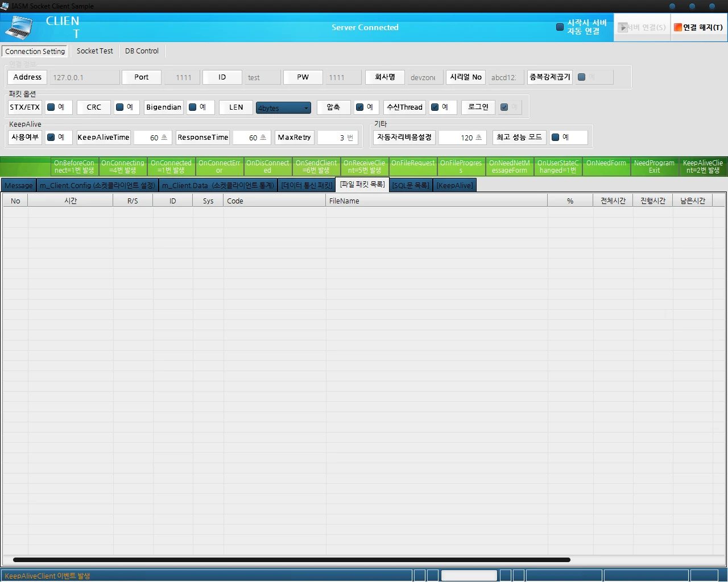Click the FileName column header

click(437, 201)
